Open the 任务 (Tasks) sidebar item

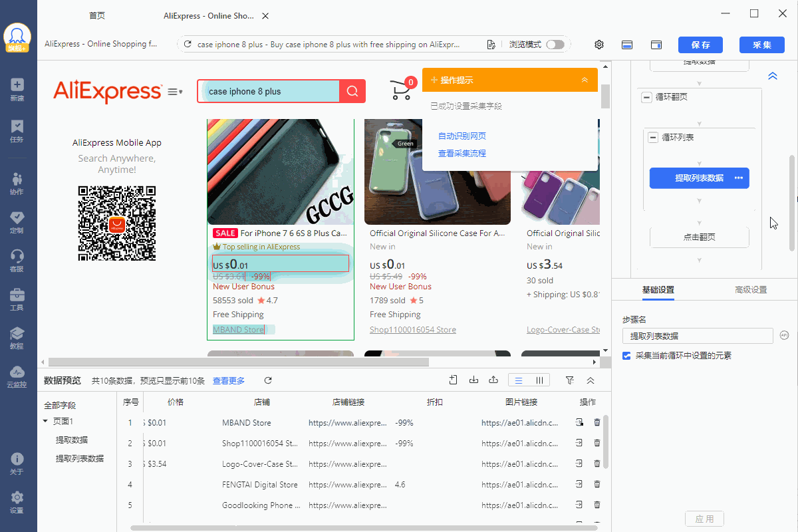point(17,131)
